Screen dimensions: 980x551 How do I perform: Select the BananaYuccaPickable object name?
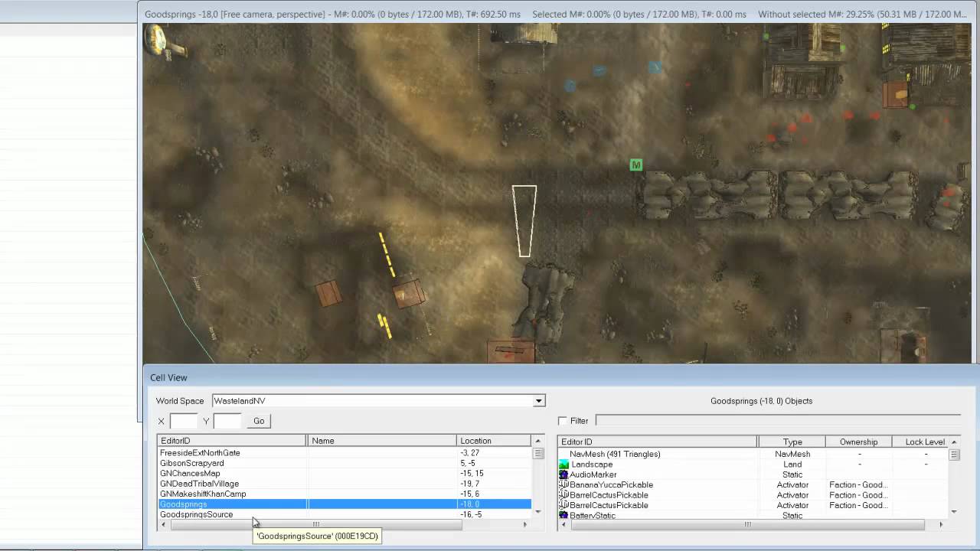(x=611, y=484)
